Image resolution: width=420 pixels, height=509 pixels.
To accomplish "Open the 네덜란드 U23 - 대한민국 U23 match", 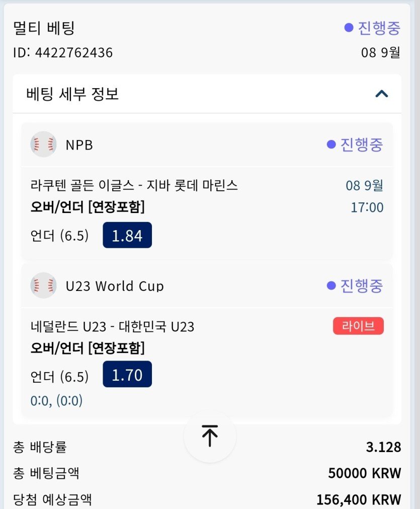I will click(x=112, y=327).
